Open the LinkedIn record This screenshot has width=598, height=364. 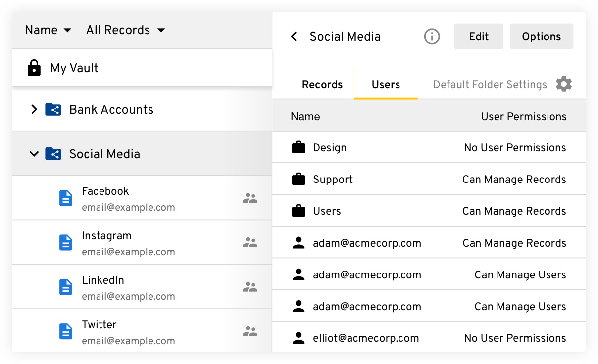142,287
